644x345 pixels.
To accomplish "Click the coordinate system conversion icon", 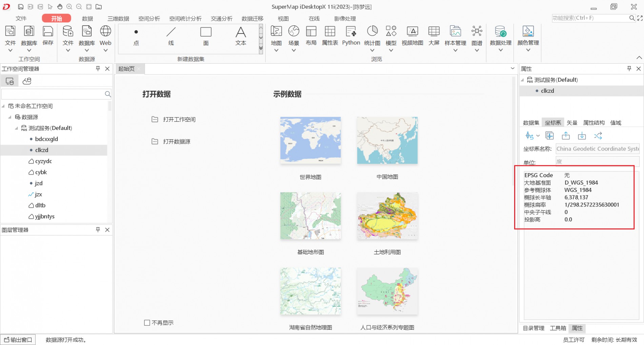I will tap(598, 136).
